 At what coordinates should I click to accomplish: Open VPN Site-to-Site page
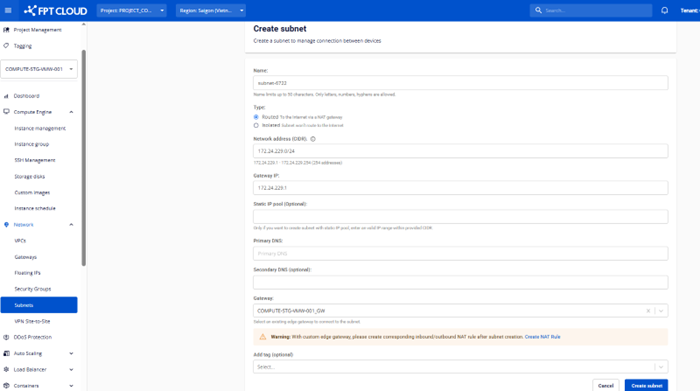click(x=32, y=321)
